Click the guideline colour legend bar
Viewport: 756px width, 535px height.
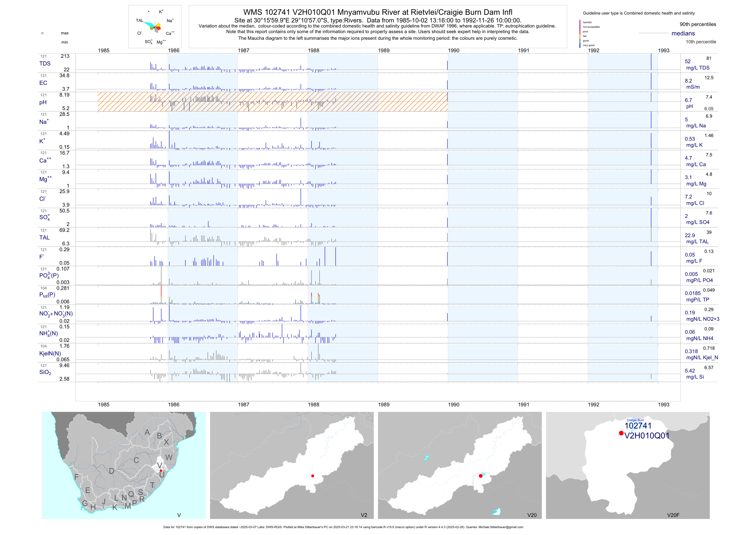(580, 34)
